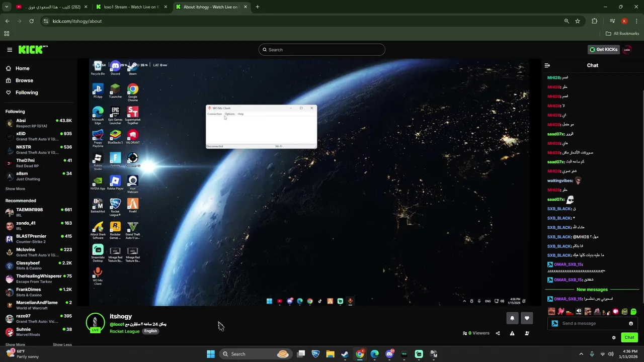Open recommended channel BLASTPremier
Viewport: 644px width, 362px height.
(x=39, y=239)
